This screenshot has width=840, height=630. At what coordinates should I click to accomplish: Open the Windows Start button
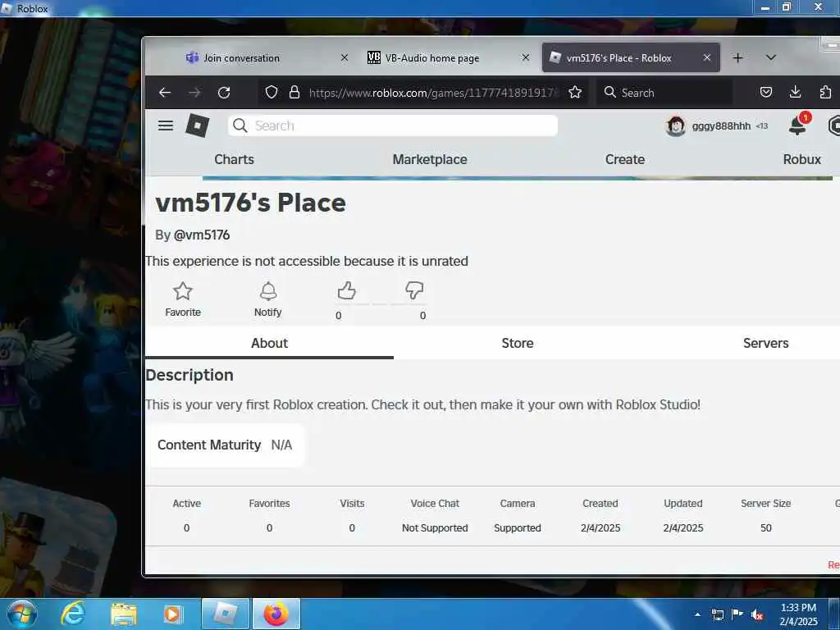[22, 614]
